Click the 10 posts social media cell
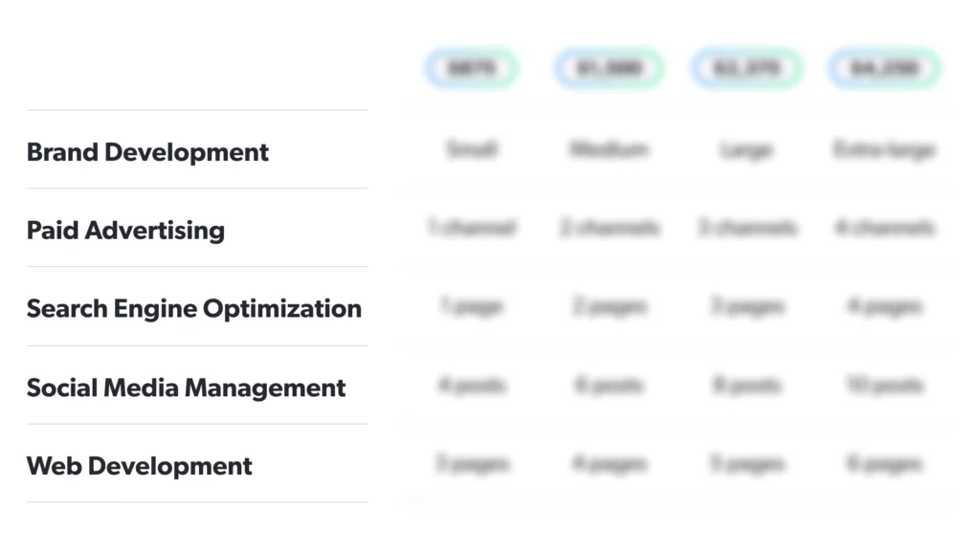Screen dimensions: 980x555 click(x=884, y=385)
